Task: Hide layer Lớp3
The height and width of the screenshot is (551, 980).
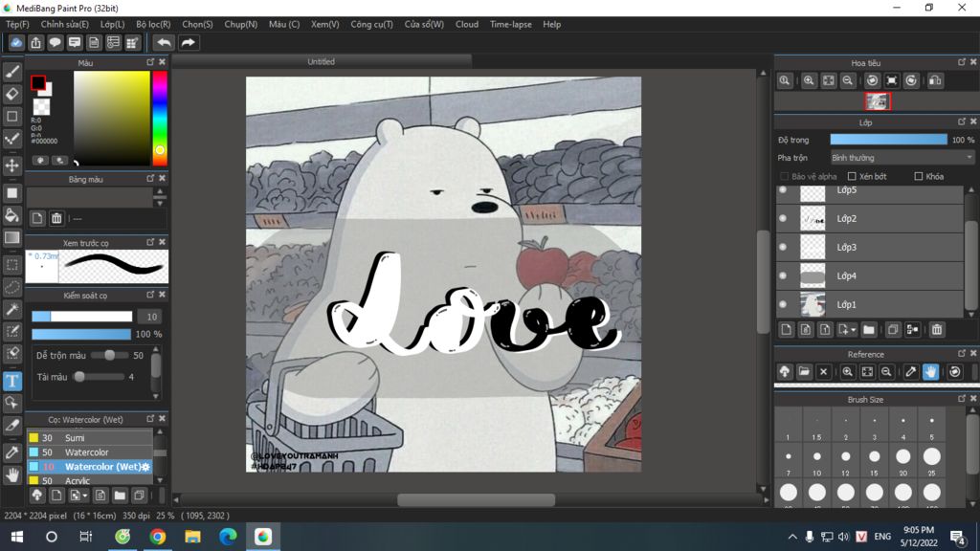Action: point(783,248)
